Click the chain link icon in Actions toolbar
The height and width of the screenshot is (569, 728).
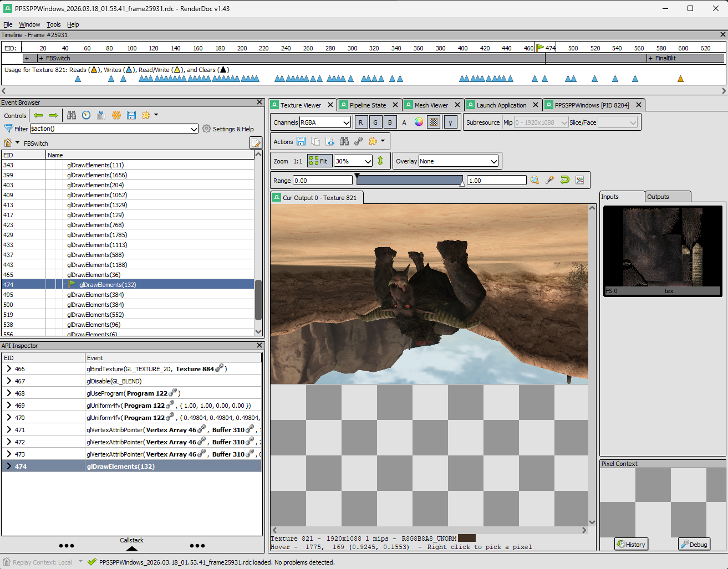[x=359, y=141]
